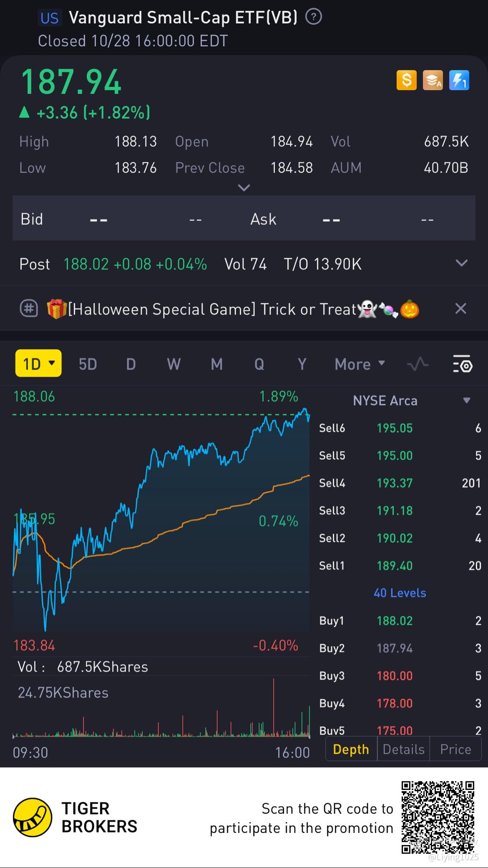Screen dimensions: 488x868
Task: Open the chart settings icon
Action: tap(462, 364)
